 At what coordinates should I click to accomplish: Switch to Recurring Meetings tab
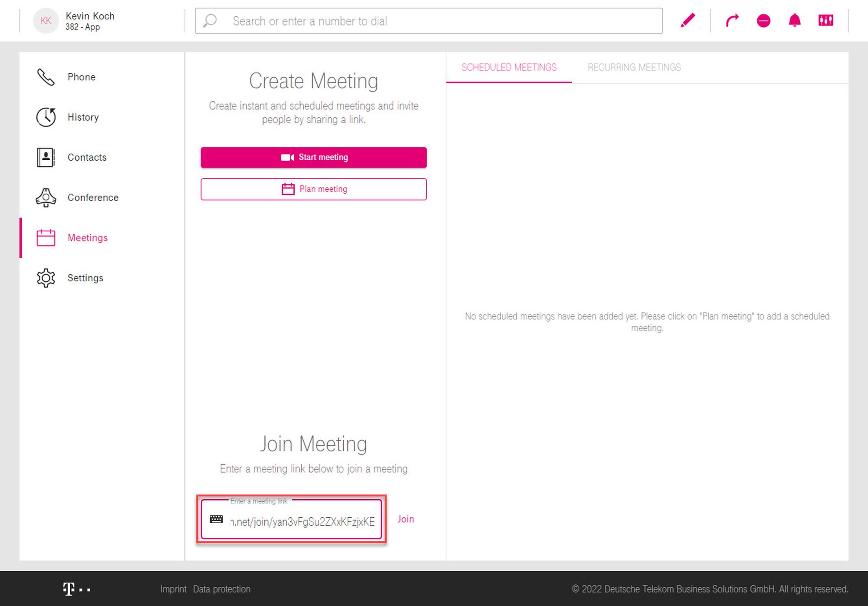(634, 67)
